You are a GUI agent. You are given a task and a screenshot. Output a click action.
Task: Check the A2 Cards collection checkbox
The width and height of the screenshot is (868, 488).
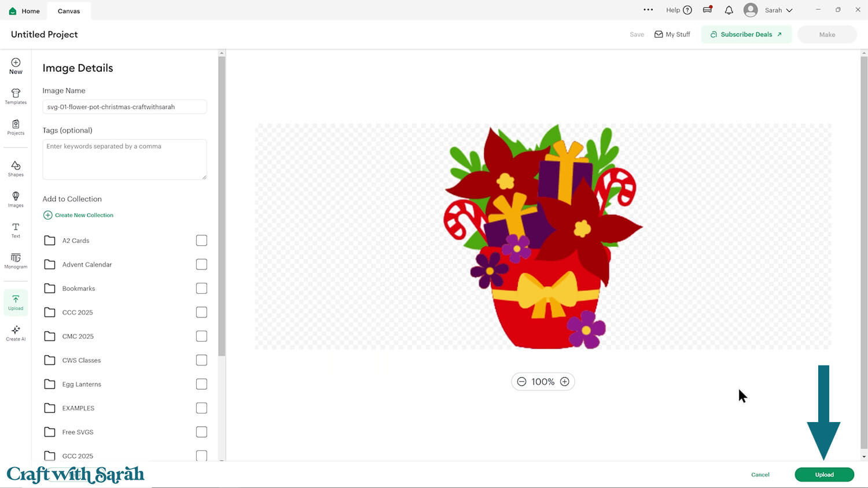click(x=201, y=241)
